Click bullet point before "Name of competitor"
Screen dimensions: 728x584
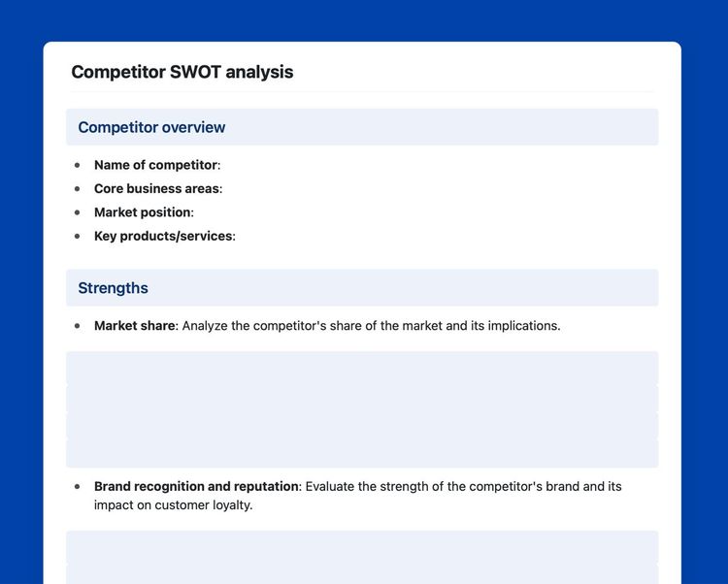(78, 166)
